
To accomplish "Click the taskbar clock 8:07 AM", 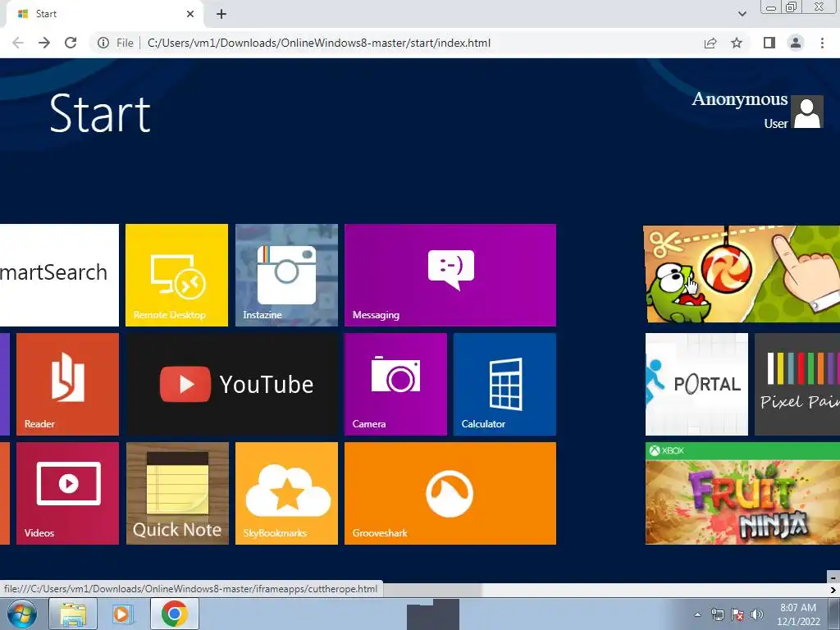I will tap(798, 608).
